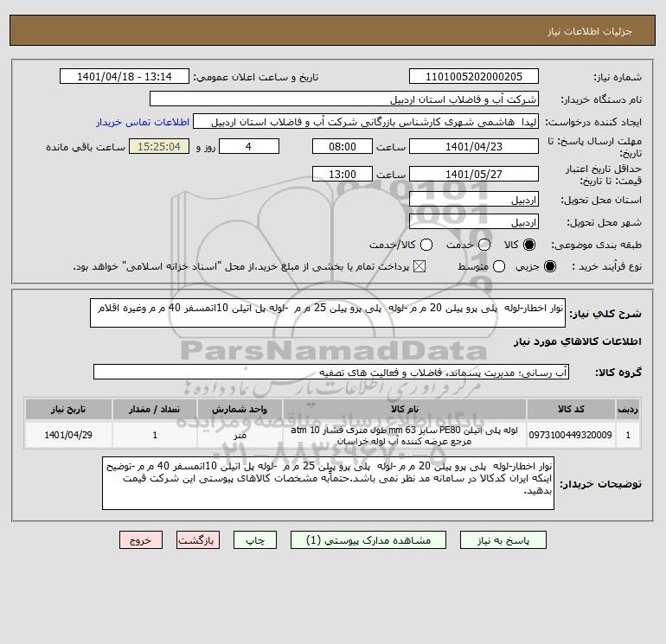Select the کالا/خدمت radio button
666x644 pixels.
[426, 245]
